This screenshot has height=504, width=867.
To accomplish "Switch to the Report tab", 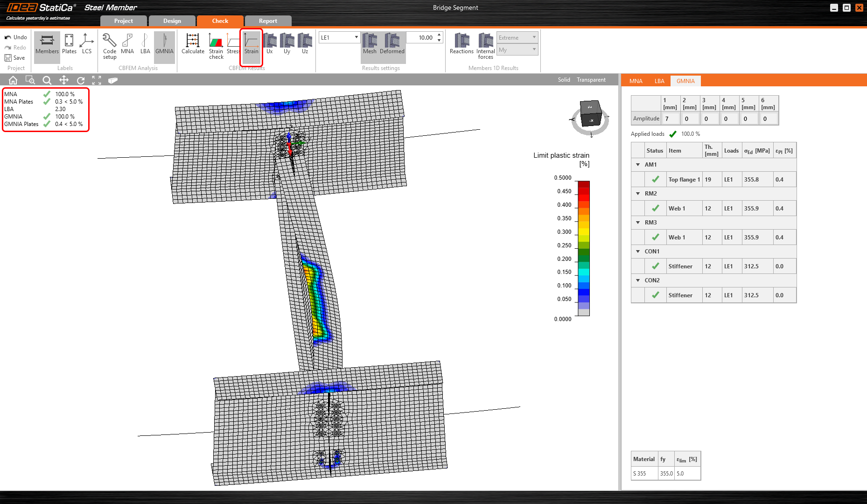I will pos(268,21).
